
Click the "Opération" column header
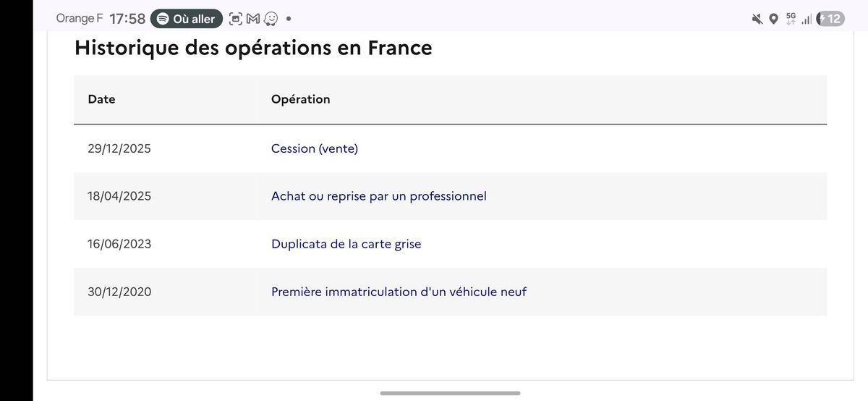pyautogui.click(x=300, y=99)
